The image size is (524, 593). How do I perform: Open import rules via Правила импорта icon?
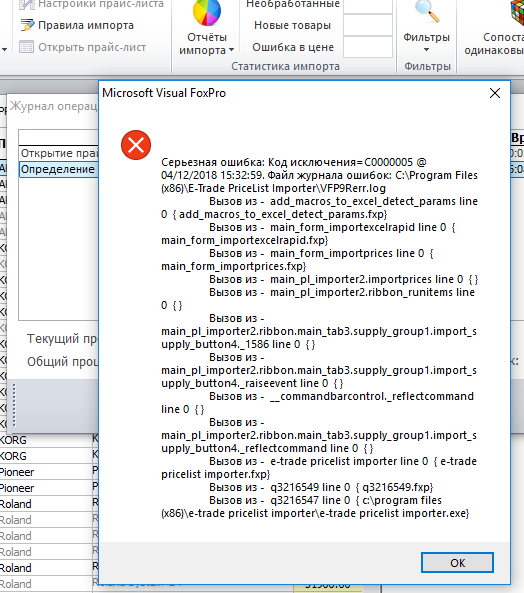coord(27,25)
